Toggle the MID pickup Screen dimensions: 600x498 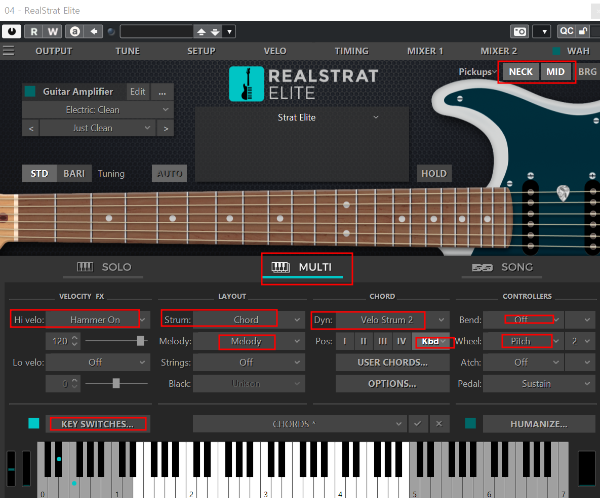coord(555,72)
